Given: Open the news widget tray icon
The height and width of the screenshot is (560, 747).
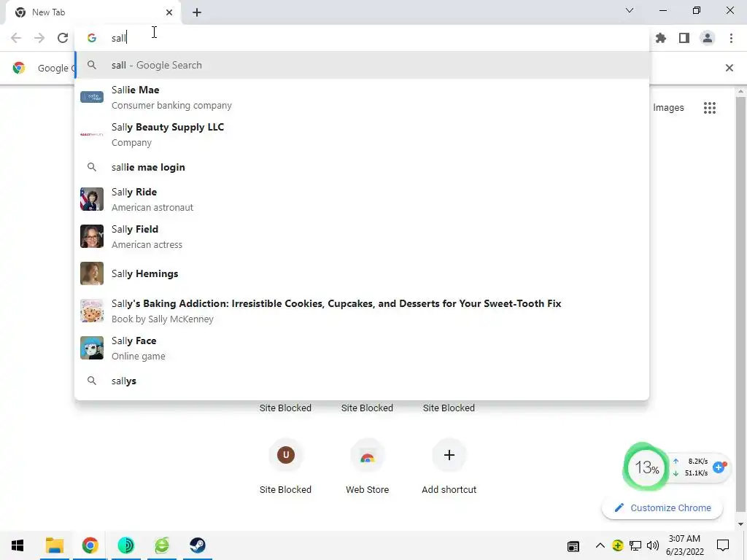Looking at the screenshot, I should pos(573,546).
